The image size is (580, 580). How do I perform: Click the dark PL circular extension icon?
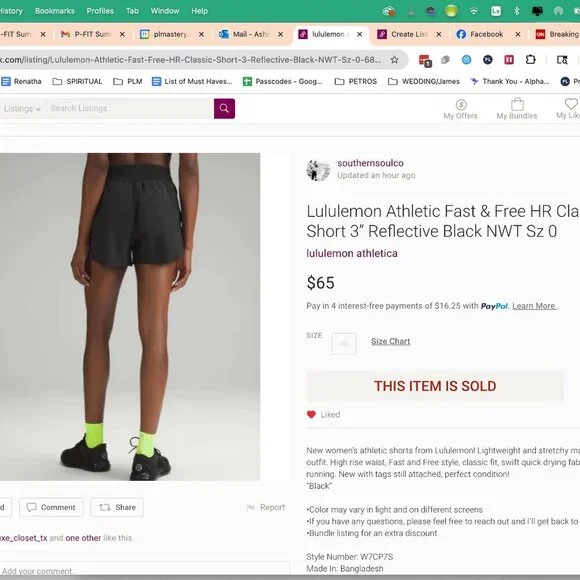tap(488, 60)
